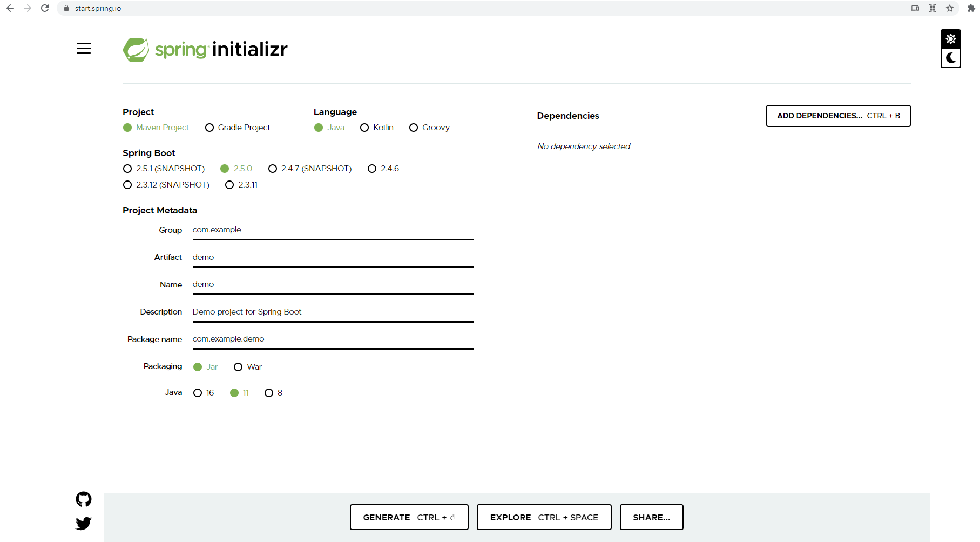The image size is (980, 542).
Task: Reload the start.spring.io page
Action: click(45, 8)
